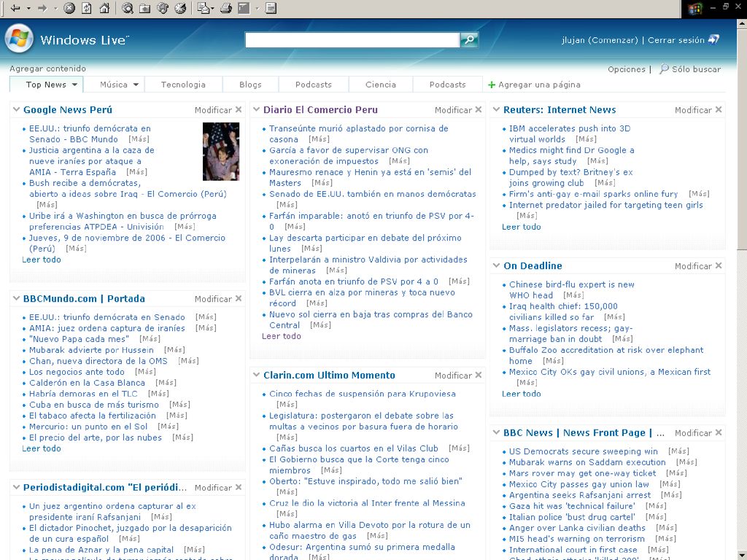Open the Favorites folder icon
Screen dimensions: 747x560
[145, 8]
